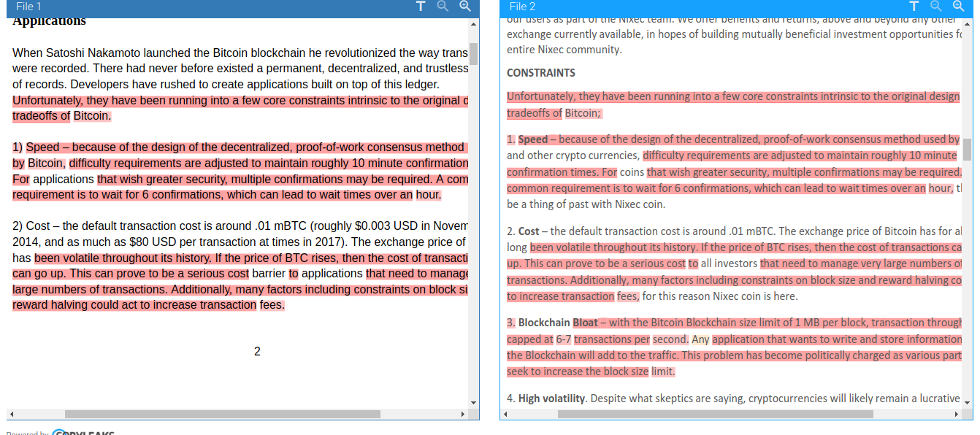Screen dimensions: 980x435
Task: Click highlighted 'fees.' in File 1
Action: pyautogui.click(x=272, y=305)
